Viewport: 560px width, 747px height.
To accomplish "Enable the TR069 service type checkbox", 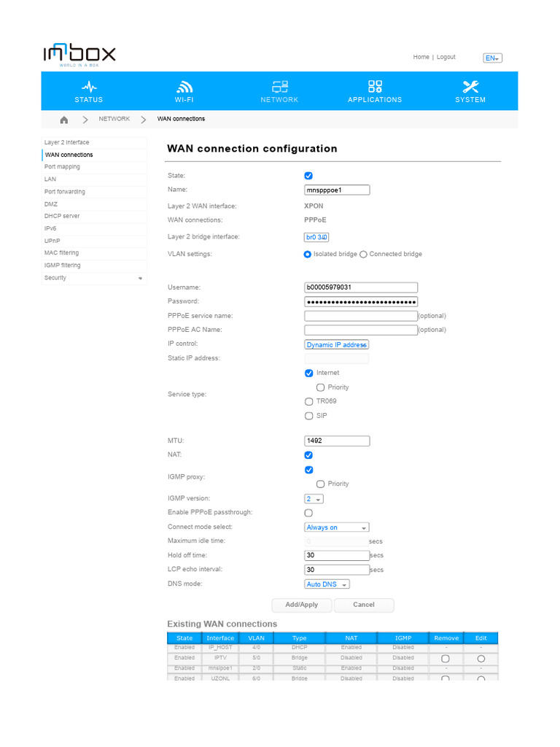I will [x=308, y=402].
